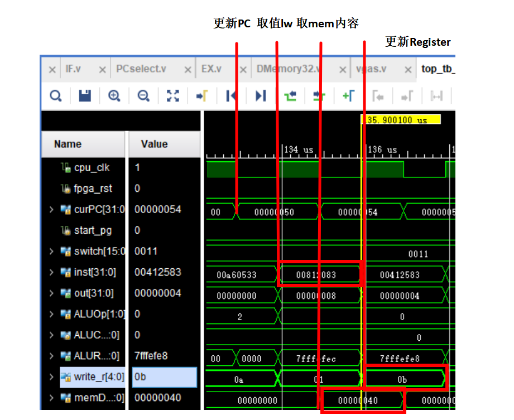Switch to the top_tb tab
The height and width of the screenshot is (420, 514).
[438, 69]
